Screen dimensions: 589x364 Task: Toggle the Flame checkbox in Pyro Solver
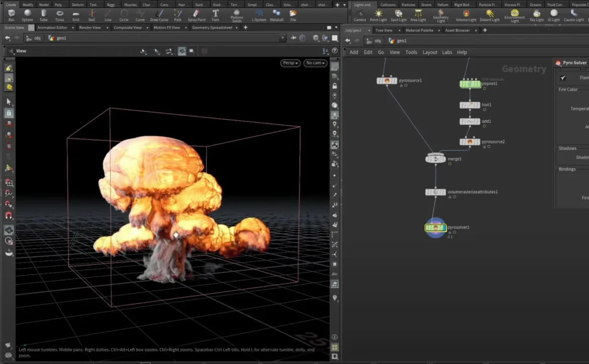[x=563, y=78]
